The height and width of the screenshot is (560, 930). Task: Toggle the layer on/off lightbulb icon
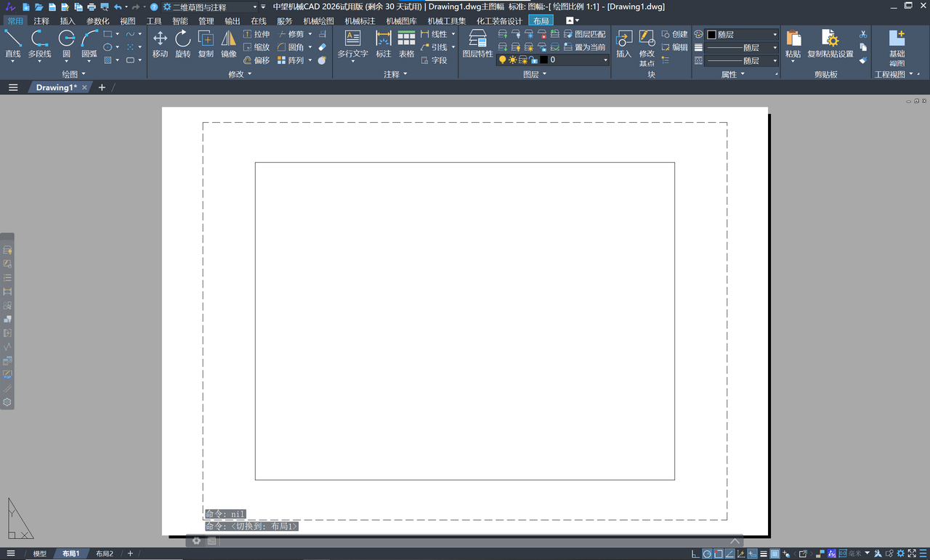(502, 60)
